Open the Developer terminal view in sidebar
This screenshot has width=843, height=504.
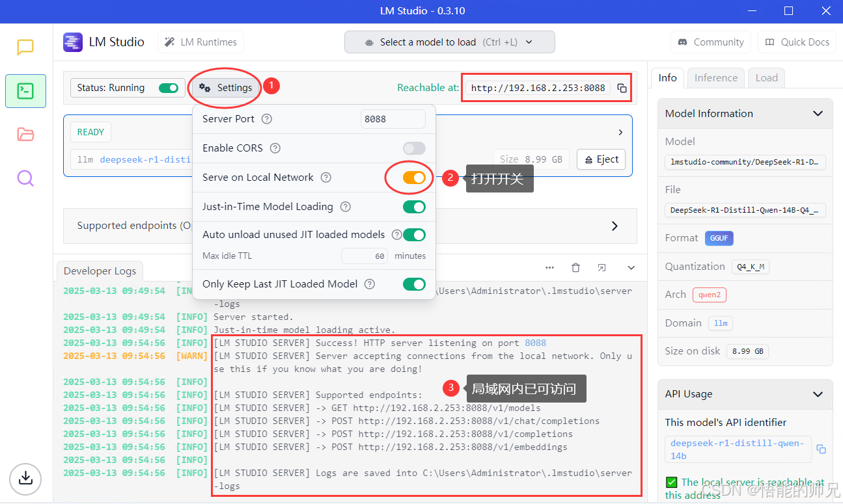(x=25, y=90)
